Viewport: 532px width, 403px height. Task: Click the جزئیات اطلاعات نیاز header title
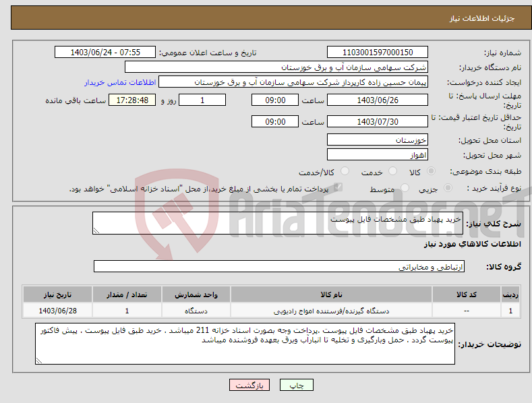(x=482, y=18)
